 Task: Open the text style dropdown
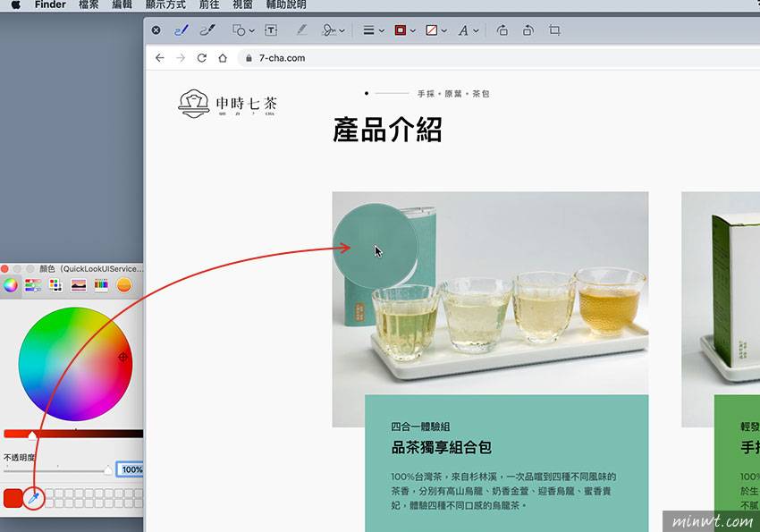pos(465,30)
